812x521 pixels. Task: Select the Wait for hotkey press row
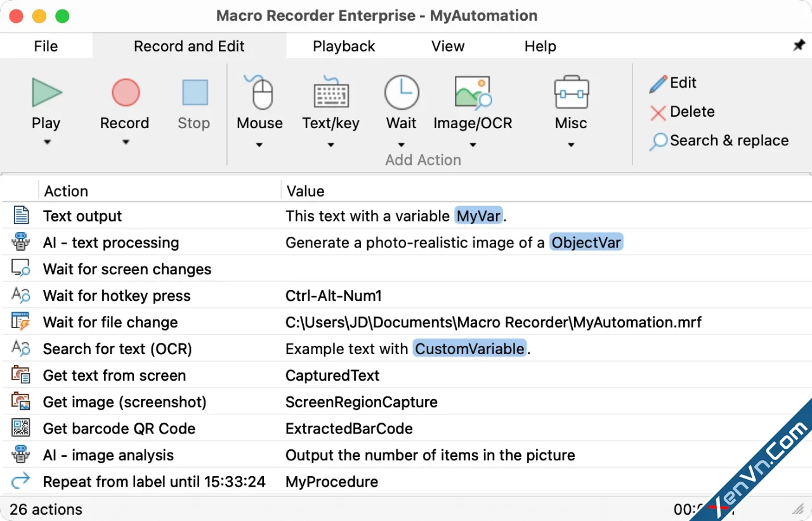[406, 296]
